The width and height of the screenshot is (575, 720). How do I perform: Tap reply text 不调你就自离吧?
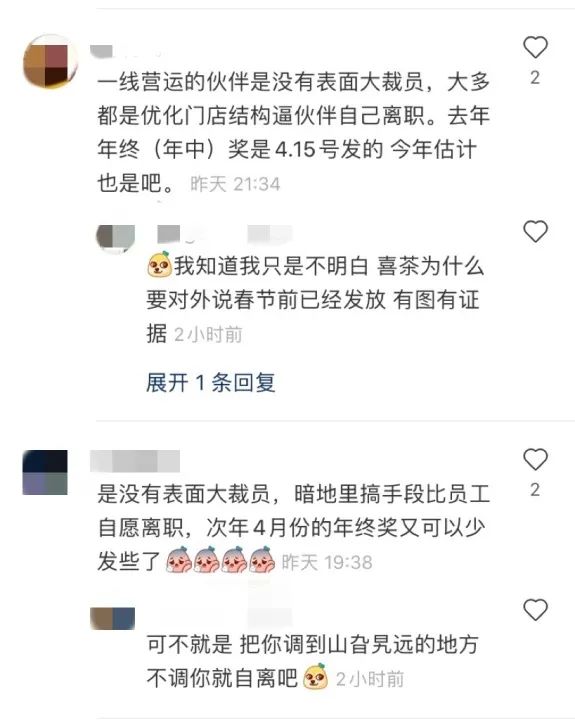pyautogui.click(x=222, y=678)
